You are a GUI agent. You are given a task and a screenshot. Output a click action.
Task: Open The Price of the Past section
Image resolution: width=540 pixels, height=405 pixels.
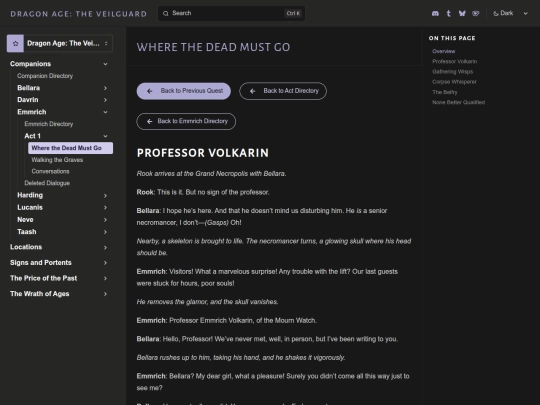43,278
